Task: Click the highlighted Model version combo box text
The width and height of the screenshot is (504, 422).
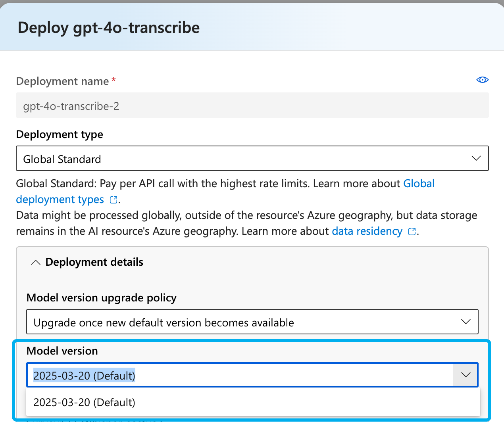Action: 84,376
